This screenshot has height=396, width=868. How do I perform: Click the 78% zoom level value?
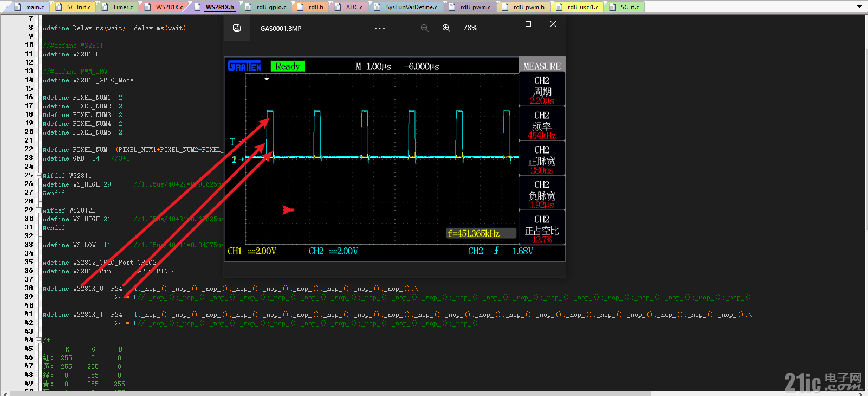coord(470,28)
